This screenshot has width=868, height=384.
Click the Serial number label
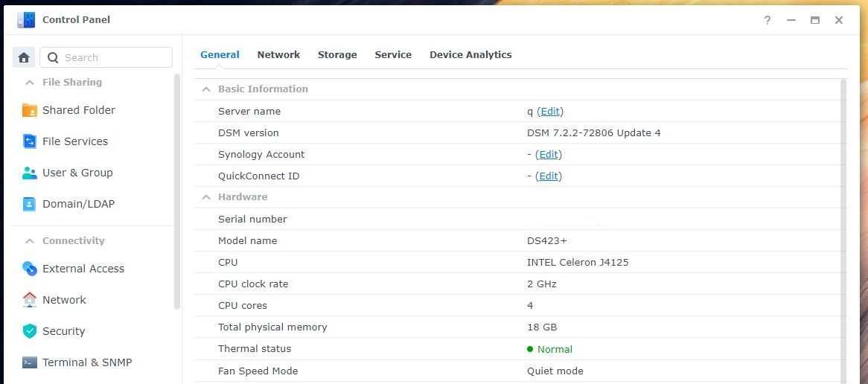(x=252, y=219)
